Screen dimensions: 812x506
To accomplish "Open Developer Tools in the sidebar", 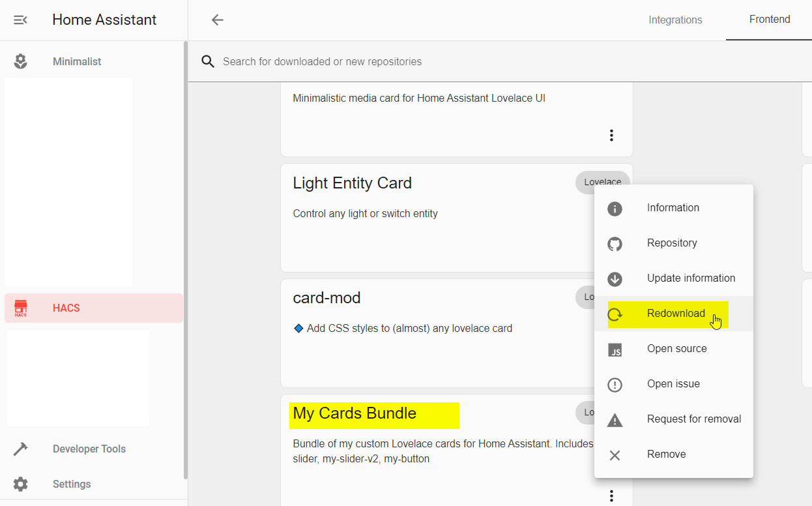I will point(94,449).
